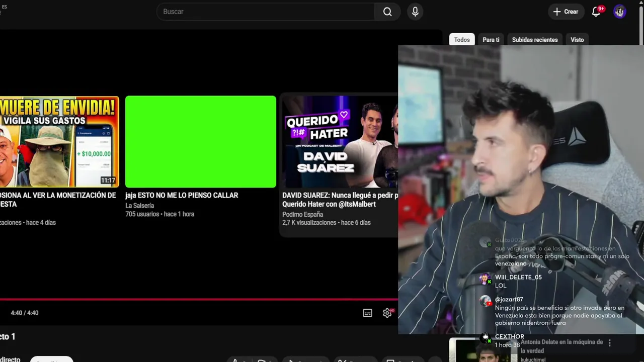Open 'DAVID SUAREZ: Nunca llegué a pedir' title
This screenshot has height=362, width=644.
point(340,200)
